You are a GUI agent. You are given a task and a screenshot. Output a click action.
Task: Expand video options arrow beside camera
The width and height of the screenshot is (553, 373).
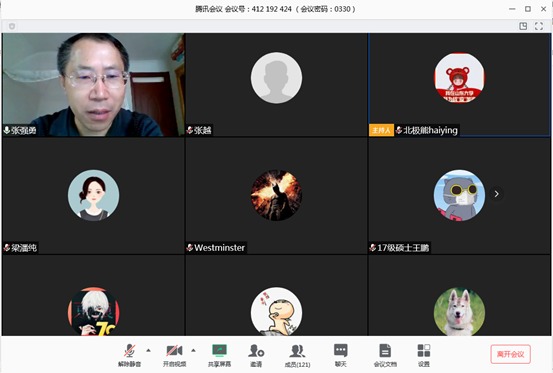click(x=193, y=350)
